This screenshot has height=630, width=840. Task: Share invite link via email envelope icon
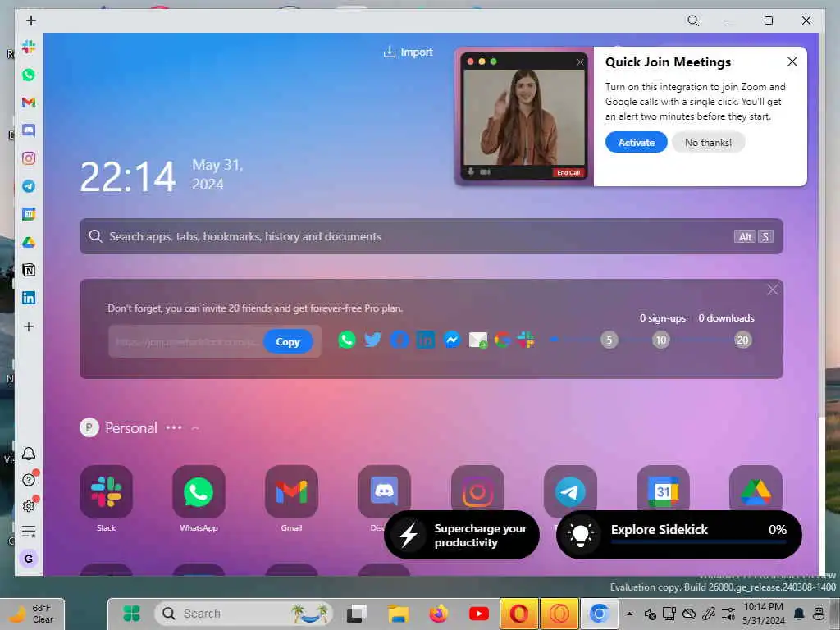point(478,340)
